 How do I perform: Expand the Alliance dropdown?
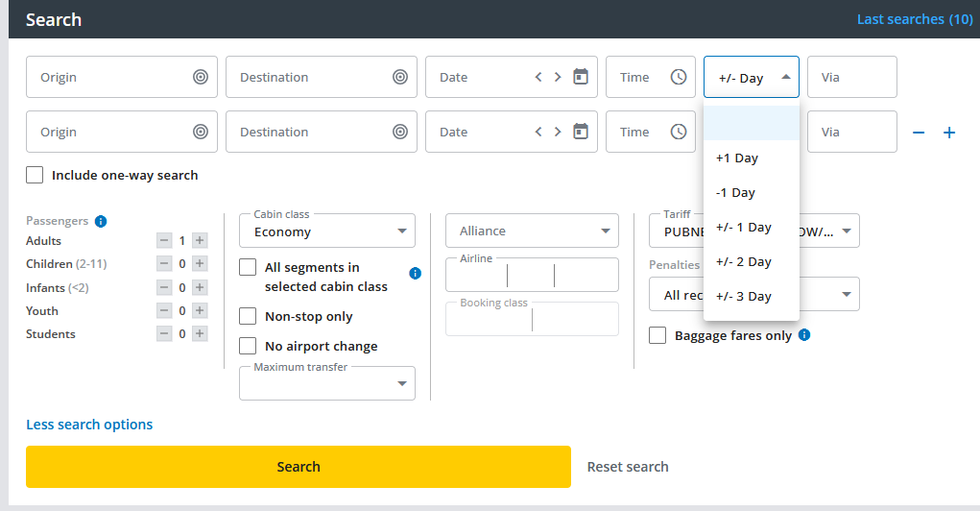coord(532,231)
